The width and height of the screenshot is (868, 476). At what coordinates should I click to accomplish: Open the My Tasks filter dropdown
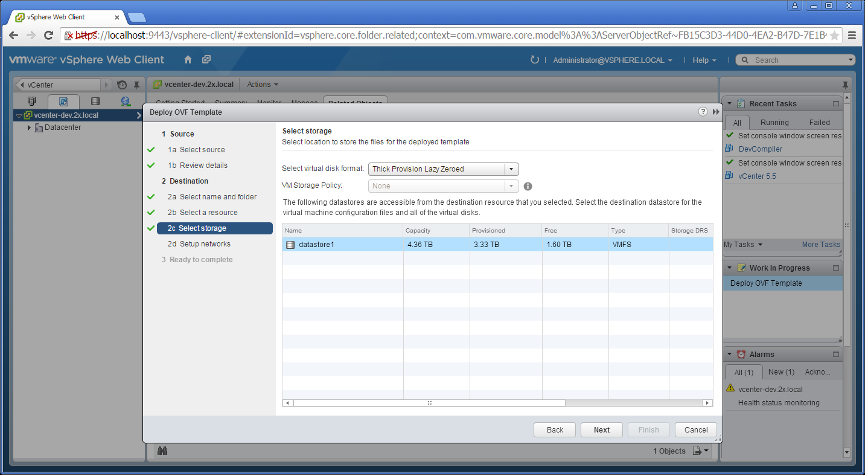[x=743, y=245]
